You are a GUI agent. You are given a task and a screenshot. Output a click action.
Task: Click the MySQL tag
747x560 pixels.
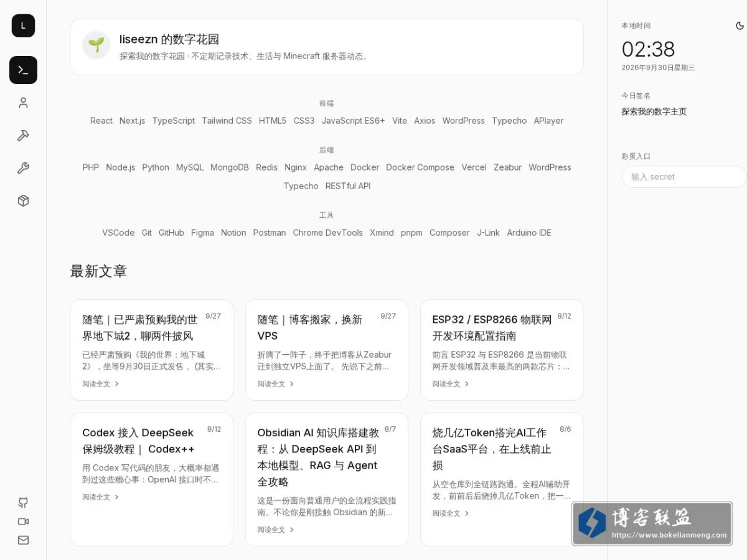(190, 167)
